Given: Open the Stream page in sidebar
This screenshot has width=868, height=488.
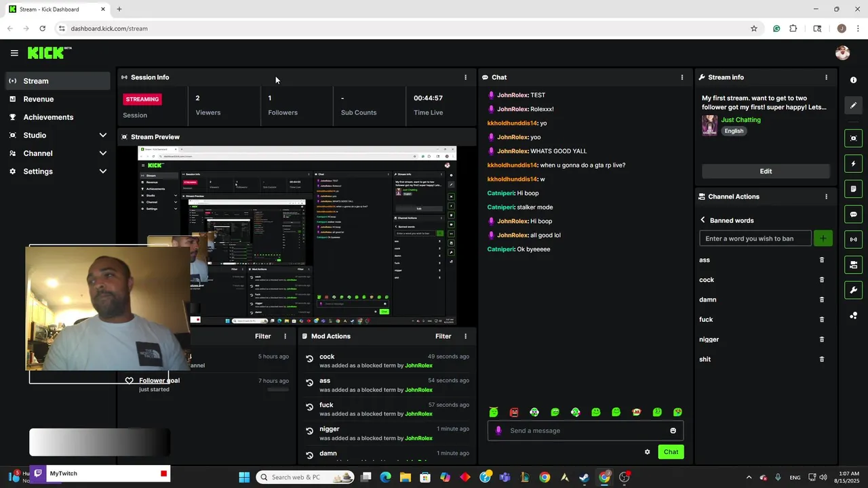Looking at the screenshot, I should [58, 81].
